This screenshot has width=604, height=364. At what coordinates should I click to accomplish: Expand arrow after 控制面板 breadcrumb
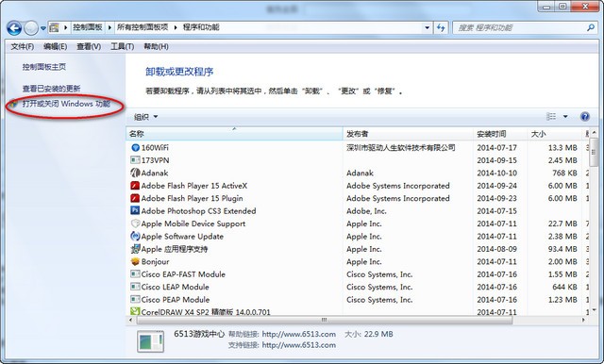tap(109, 27)
